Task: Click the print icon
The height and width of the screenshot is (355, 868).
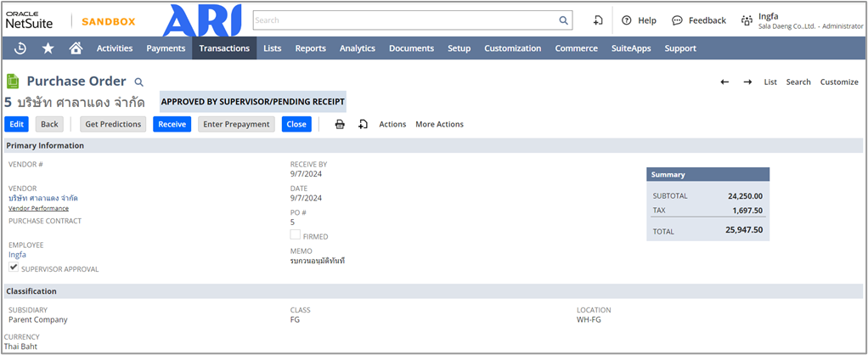Action: pyautogui.click(x=340, y=124)
